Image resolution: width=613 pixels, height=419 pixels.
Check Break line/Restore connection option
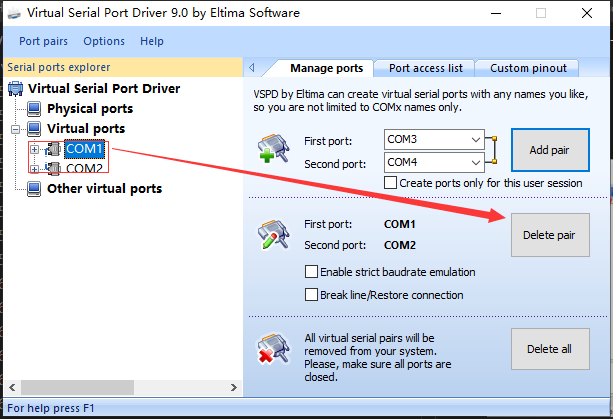[x=311, y=294]
